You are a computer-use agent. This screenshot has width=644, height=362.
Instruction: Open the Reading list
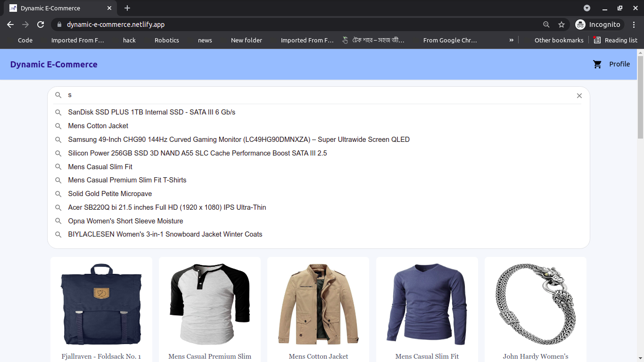point(616,40)
